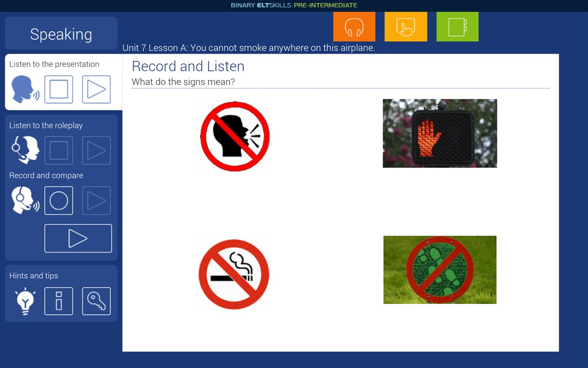Stop the roleplay audio

pos(59,151)
